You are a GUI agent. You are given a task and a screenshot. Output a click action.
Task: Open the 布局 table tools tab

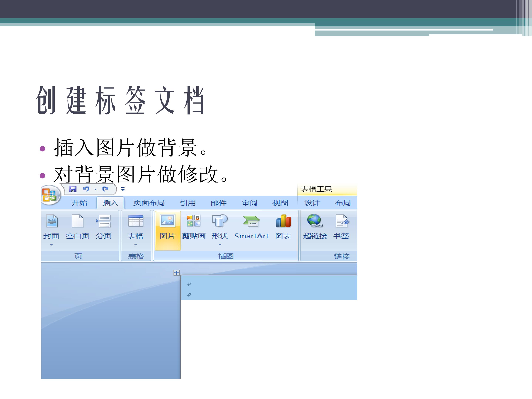[343, 203]
